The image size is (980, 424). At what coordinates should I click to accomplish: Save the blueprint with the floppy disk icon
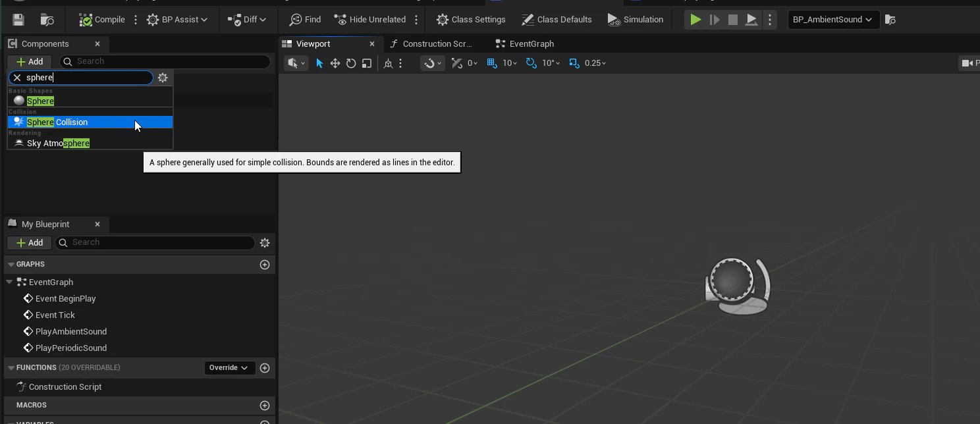tap(18, 20)
